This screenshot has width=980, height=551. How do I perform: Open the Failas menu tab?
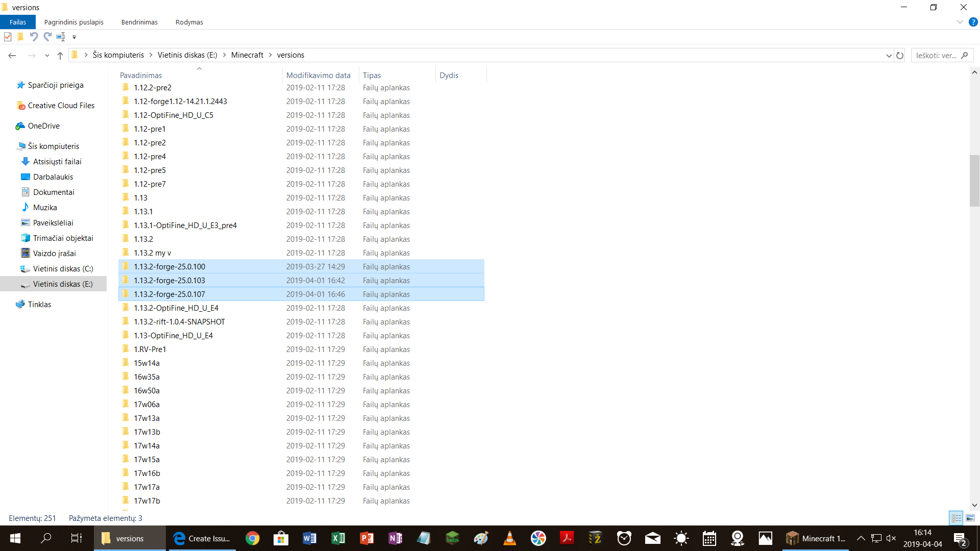(x=17, y=22)
